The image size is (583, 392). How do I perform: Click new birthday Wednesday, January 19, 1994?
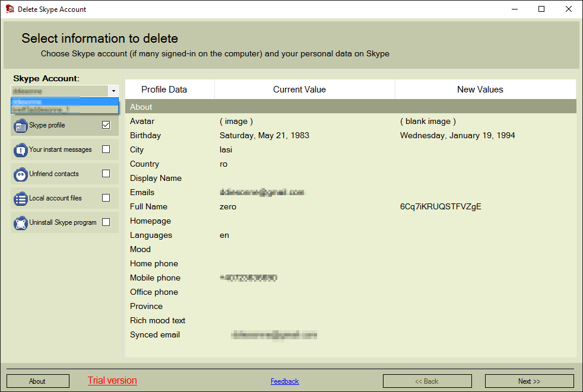(457, 135)
